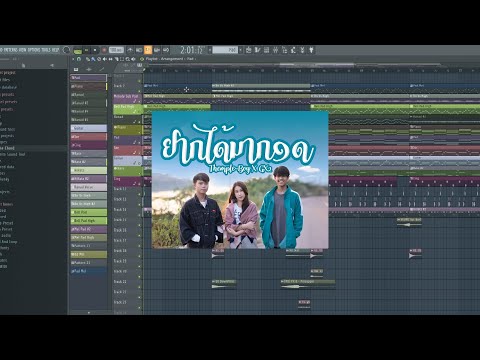Open the HELP menu

click(55, 50)
